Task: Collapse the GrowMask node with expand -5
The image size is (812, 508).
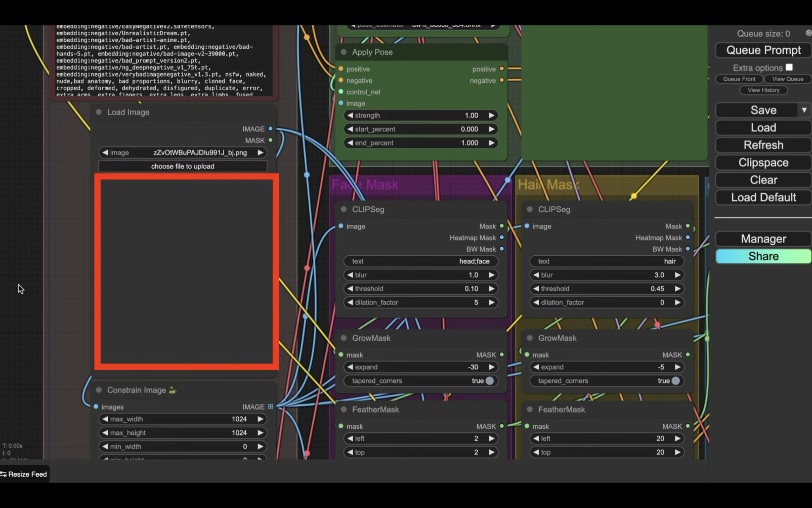Action: (x=530, y=338)
